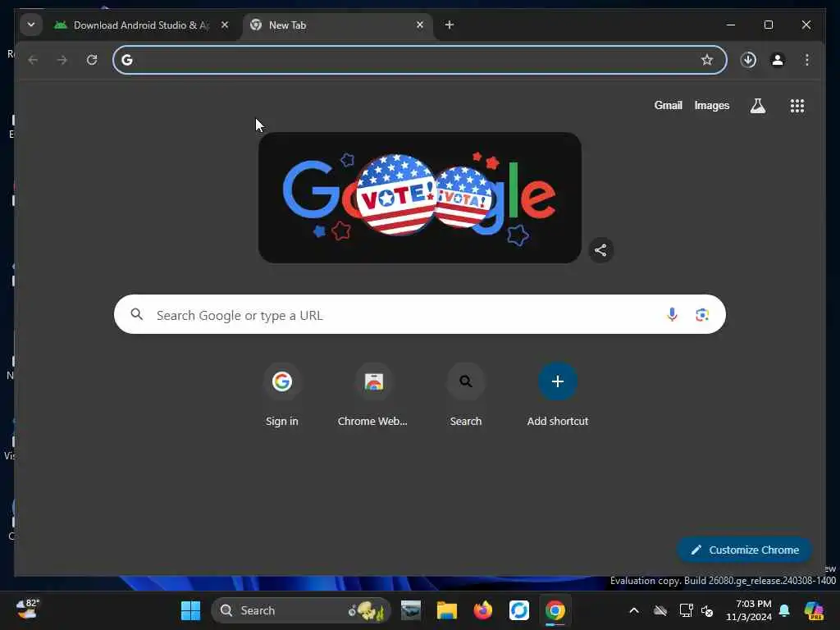
Task: Click the Google G icon in address bar
Action: click(x=127, y=60)
